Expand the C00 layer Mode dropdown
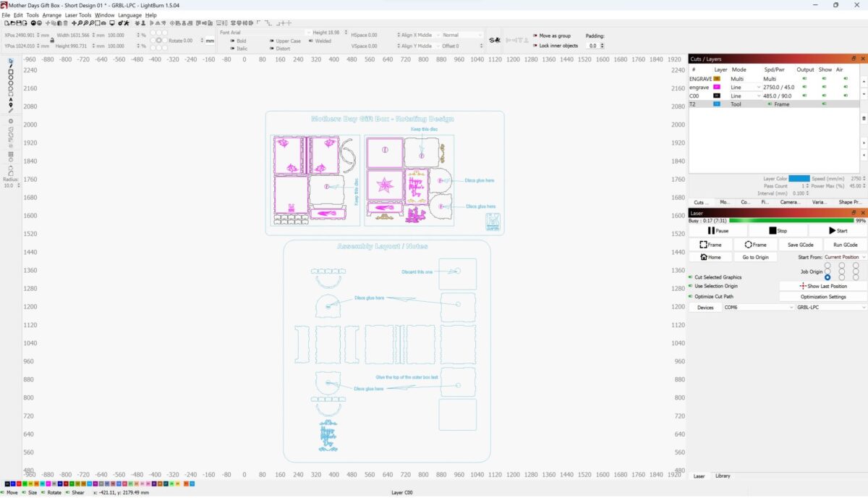This screenshot has height=498, width=868. [x=758, y=96]
